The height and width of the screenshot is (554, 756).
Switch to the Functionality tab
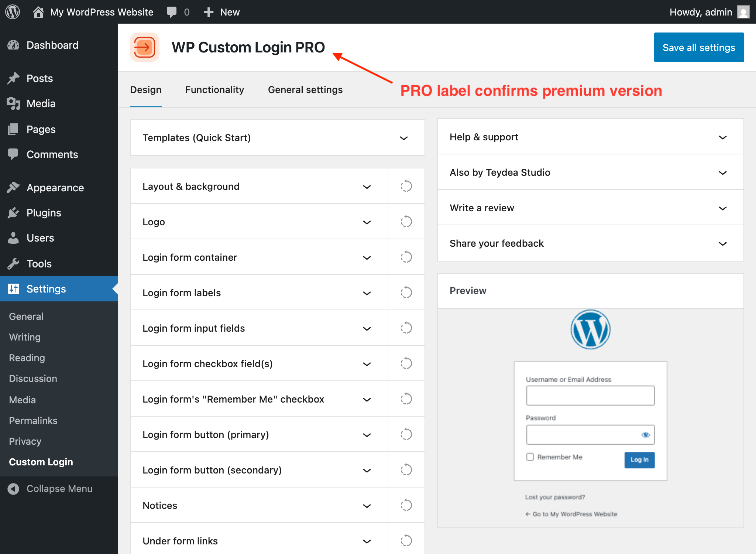click(x=214, y=89)
